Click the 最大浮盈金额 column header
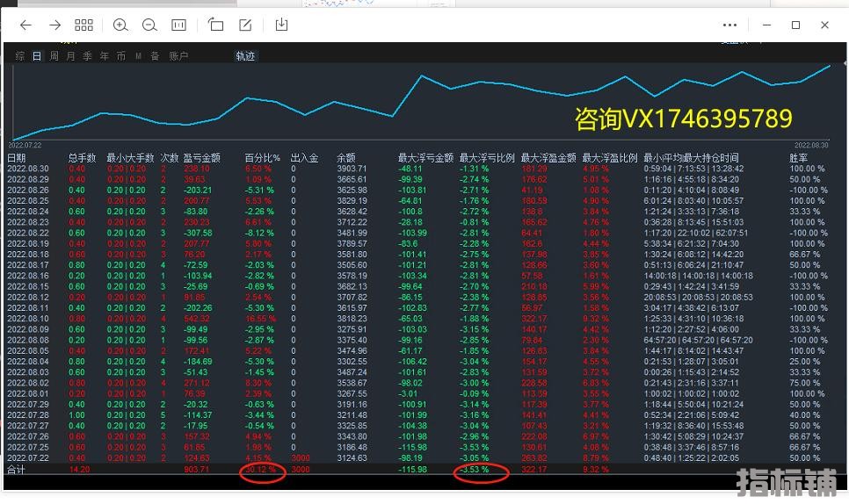 pos(548,158)
